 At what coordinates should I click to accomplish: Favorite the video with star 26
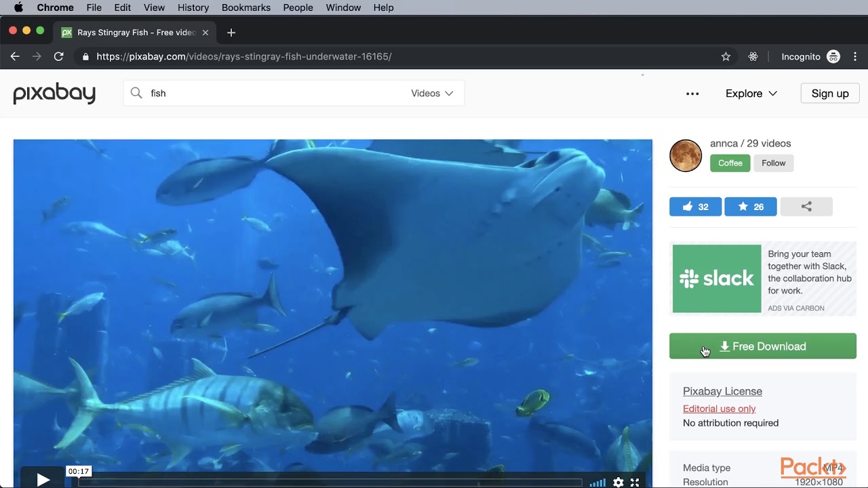click(x=751, y=207)
